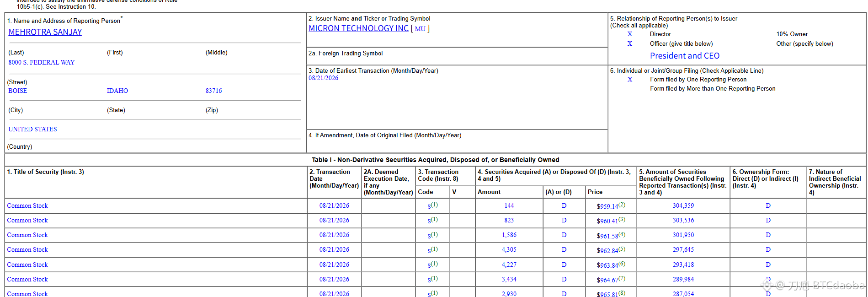Click the MU ticker symbol link
The image size is (868, 297).
tap(420, 29)
